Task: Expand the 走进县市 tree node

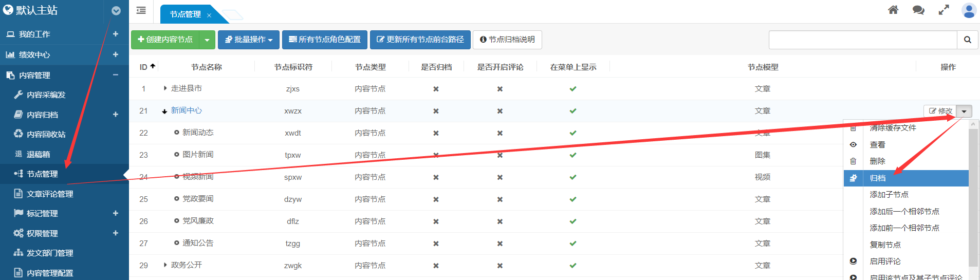Action: coord(165,88)
